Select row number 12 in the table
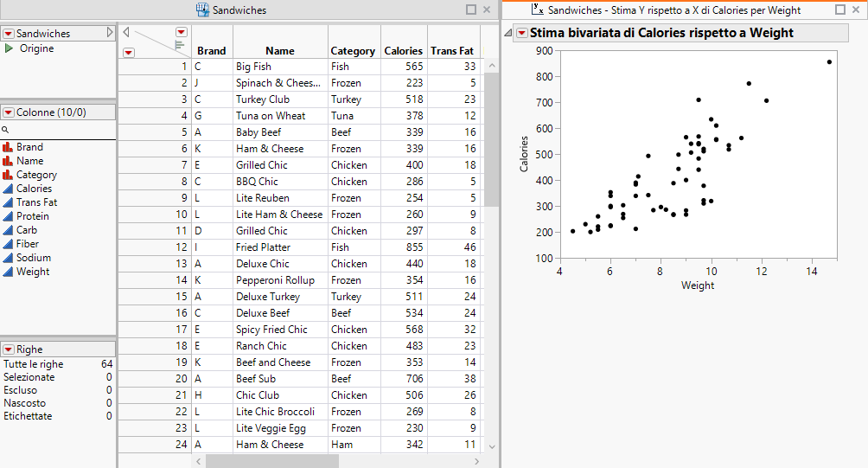 (155, 247)
